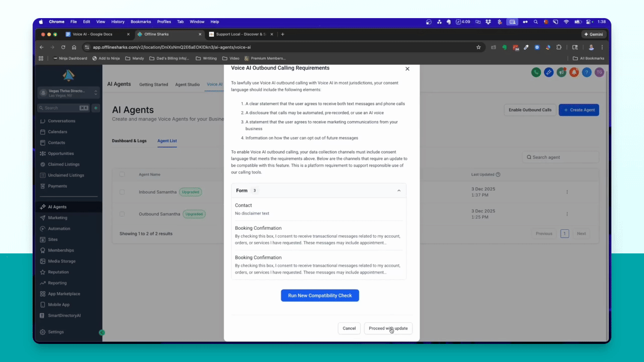The width and height of the screenshot is (644, 362).
Task: Open the Dashboard & Logs tab
Action: 129,141
